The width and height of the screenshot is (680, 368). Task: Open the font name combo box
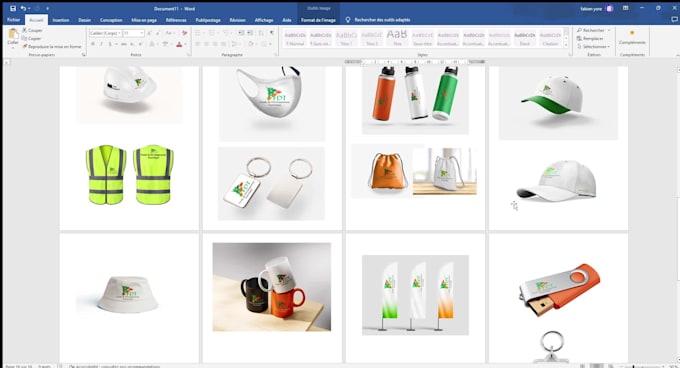pos(105,33)
